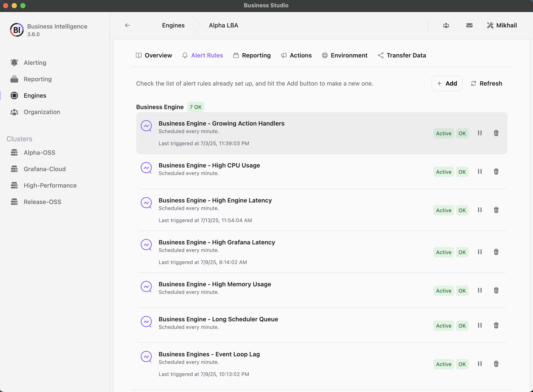Pause the Event Loop Lag rule
Image resolution: width=533 pixels, height=392 pixels.
point(480,364)
